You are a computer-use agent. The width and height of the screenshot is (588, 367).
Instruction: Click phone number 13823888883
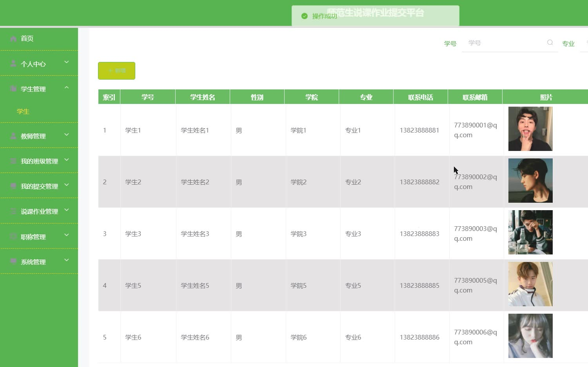click(419, 234)
